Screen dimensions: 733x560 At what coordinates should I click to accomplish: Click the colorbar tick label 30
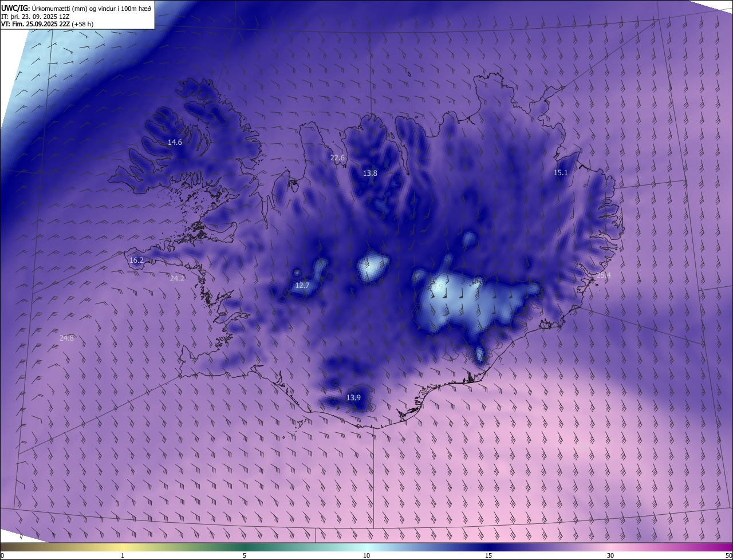coord(610,556)
